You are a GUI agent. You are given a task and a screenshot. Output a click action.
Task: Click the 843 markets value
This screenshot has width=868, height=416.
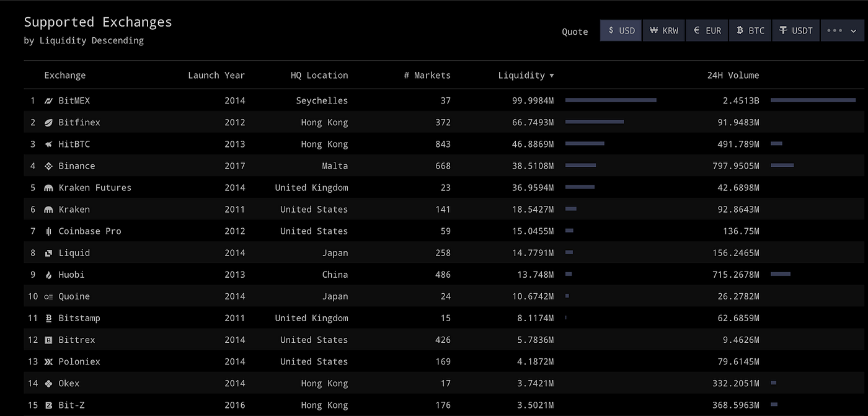pyautogui.click(x=443, y=144)
